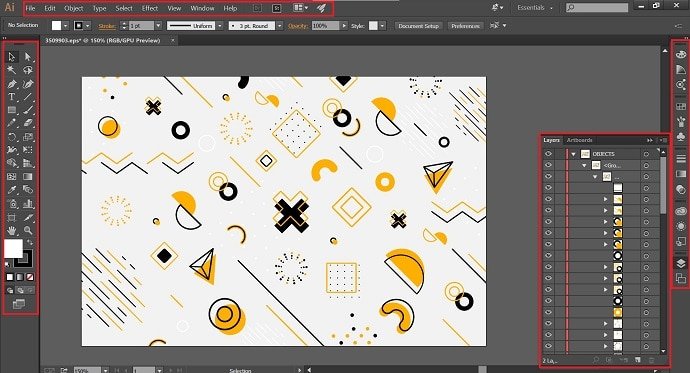
Task: Select the Pen tool
Action: click(x=11, y=84)
